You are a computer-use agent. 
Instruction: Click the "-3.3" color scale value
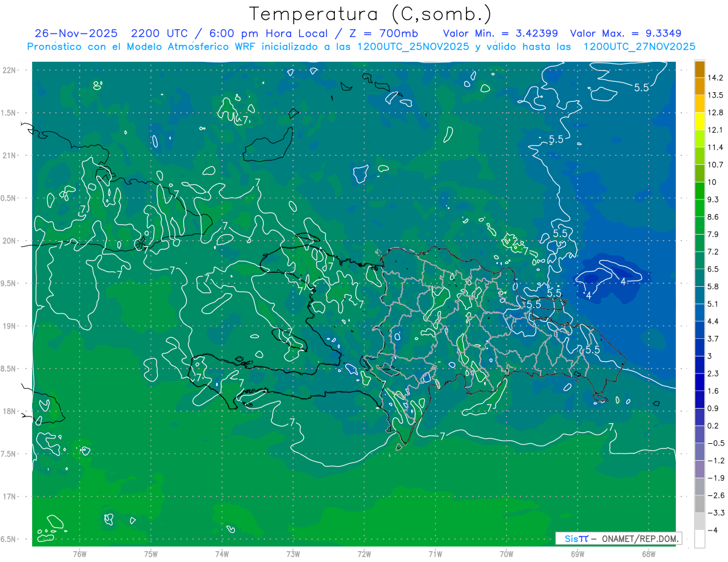(x=715, y=513)
